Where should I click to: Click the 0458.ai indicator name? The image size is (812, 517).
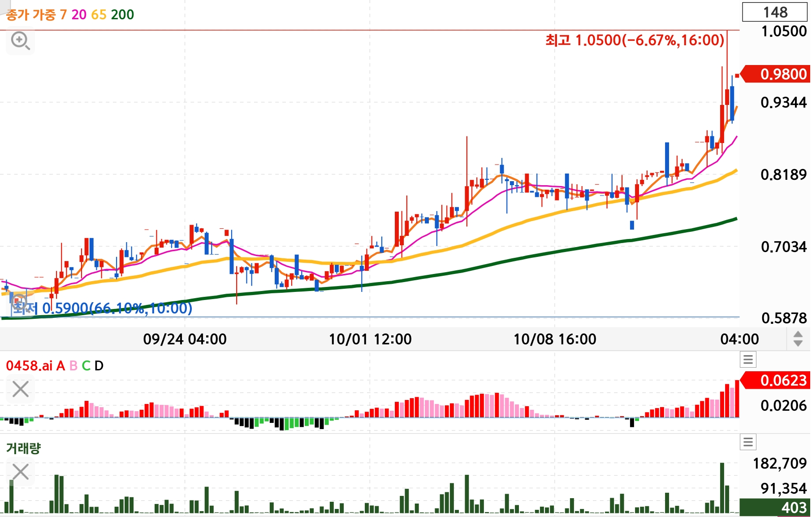coord(29,366)
